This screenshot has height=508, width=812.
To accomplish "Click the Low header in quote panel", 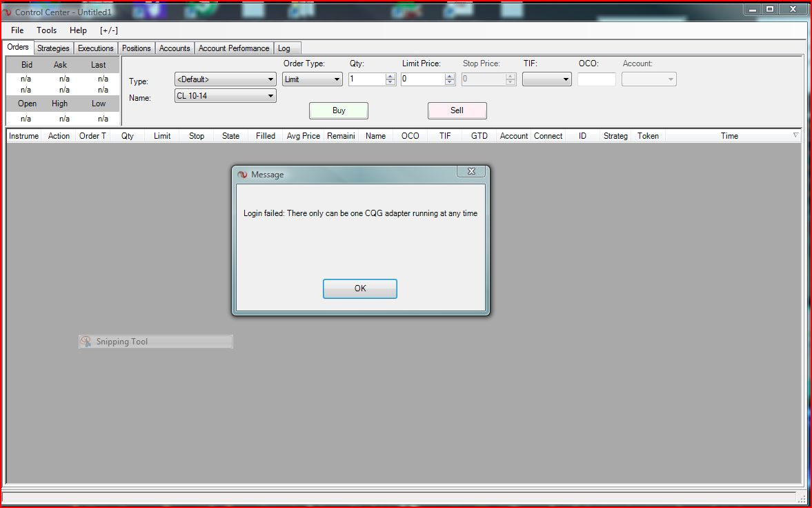I will point(99,104).
